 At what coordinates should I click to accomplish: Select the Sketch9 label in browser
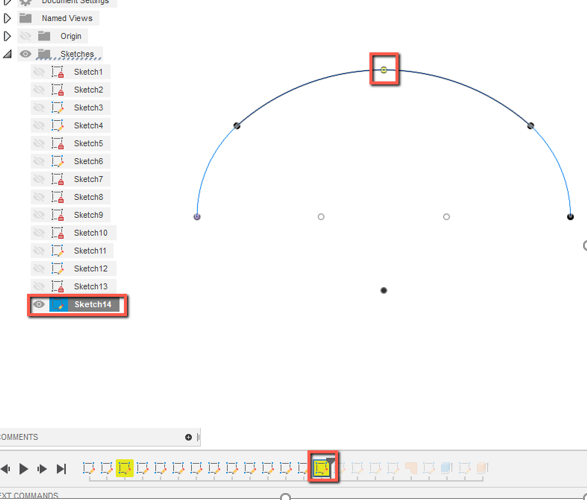88,215
